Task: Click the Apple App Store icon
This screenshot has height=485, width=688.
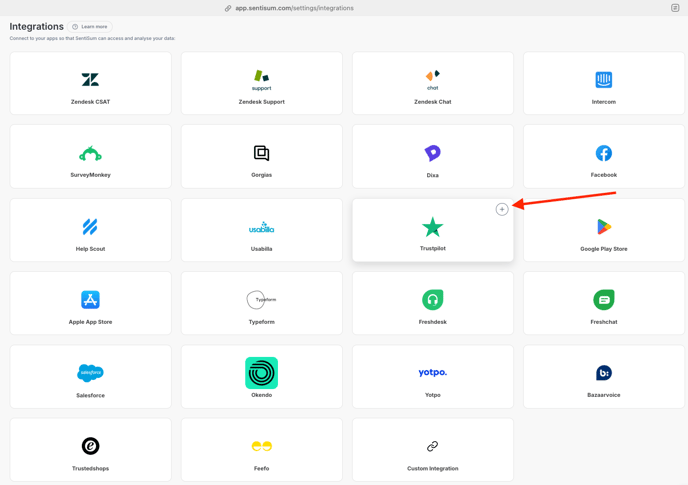Action: (x=90, y=300)
